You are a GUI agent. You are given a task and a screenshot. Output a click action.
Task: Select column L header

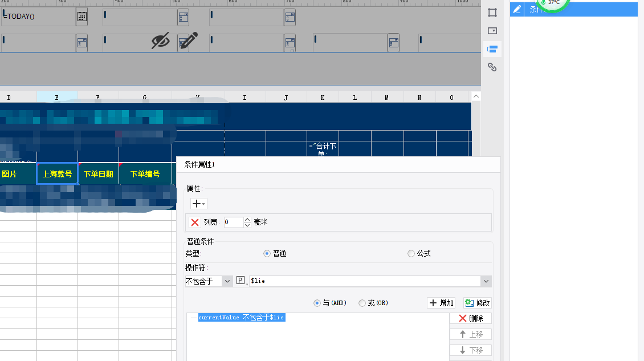coord(355,98)
